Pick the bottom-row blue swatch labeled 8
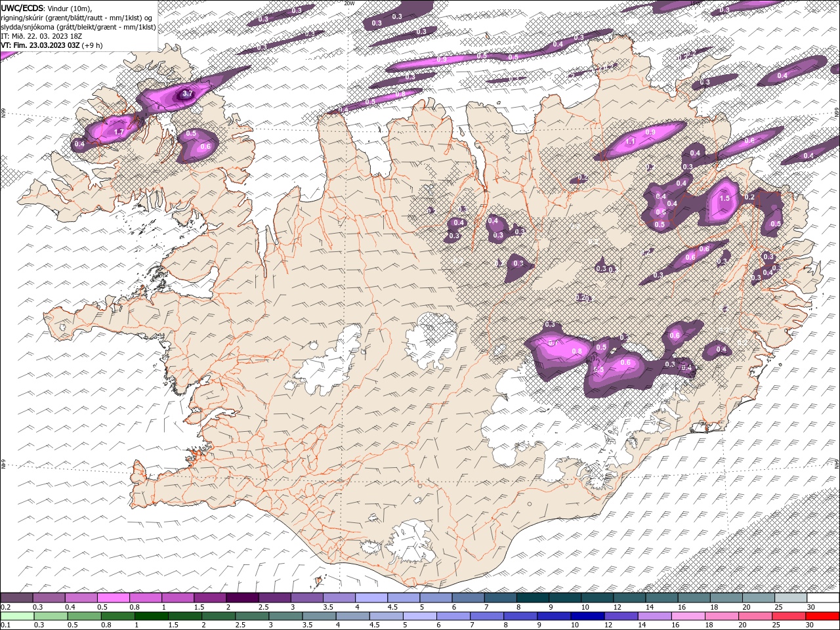This screenshot has width=840, height=630. [520, 616]
